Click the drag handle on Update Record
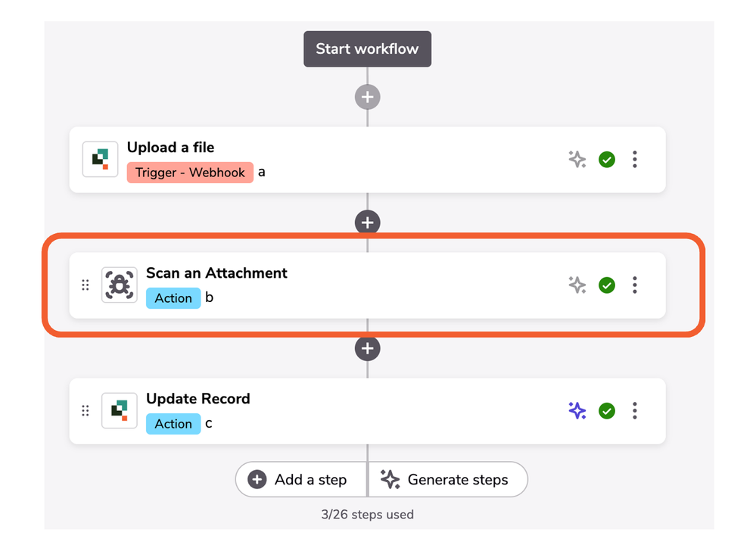Image resolution: width=756 pixels, height=545 pixels. 86,410
